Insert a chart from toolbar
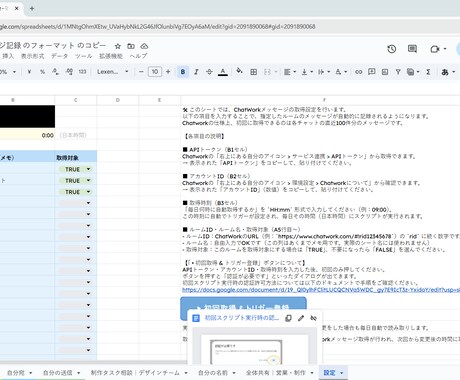Image resolution: width=460 pixels, height=380 pixels. [x=385, y=72]
